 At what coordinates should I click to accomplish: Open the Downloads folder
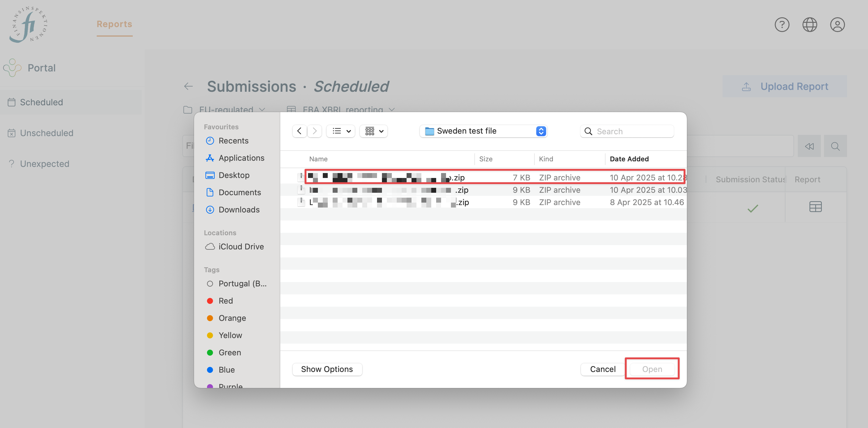(239, 209)
